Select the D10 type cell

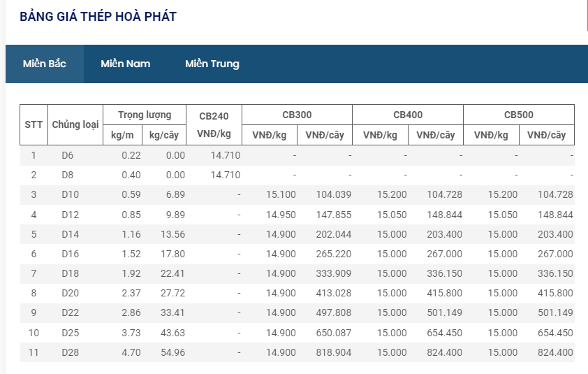70,194
